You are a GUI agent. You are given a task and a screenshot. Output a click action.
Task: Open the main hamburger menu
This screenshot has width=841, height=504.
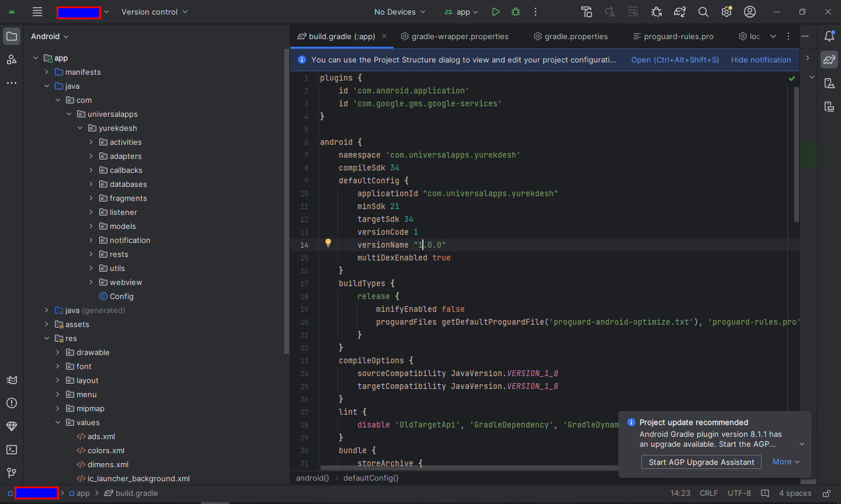point(37,12)
